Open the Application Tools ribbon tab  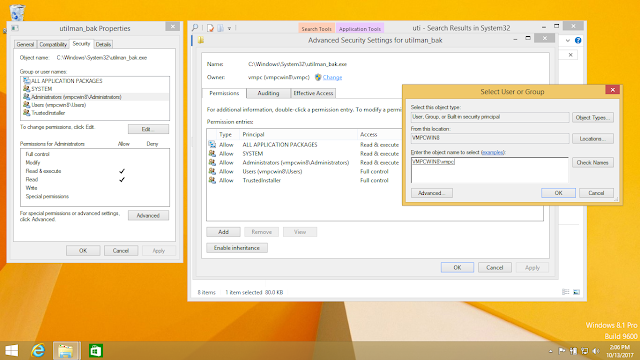(x=360, y=29)
